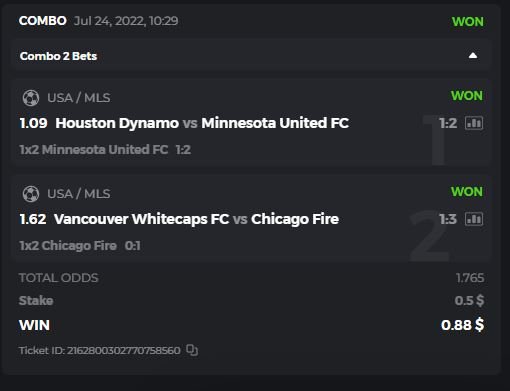Click soccer ball icon of second MLS bet
The image size is (510, 391).
tap(31, 194)
